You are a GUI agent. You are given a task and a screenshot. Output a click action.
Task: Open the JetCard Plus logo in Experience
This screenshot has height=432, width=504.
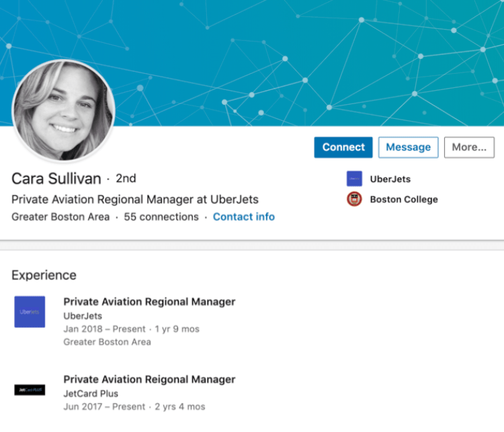click(x=30, y=390)
